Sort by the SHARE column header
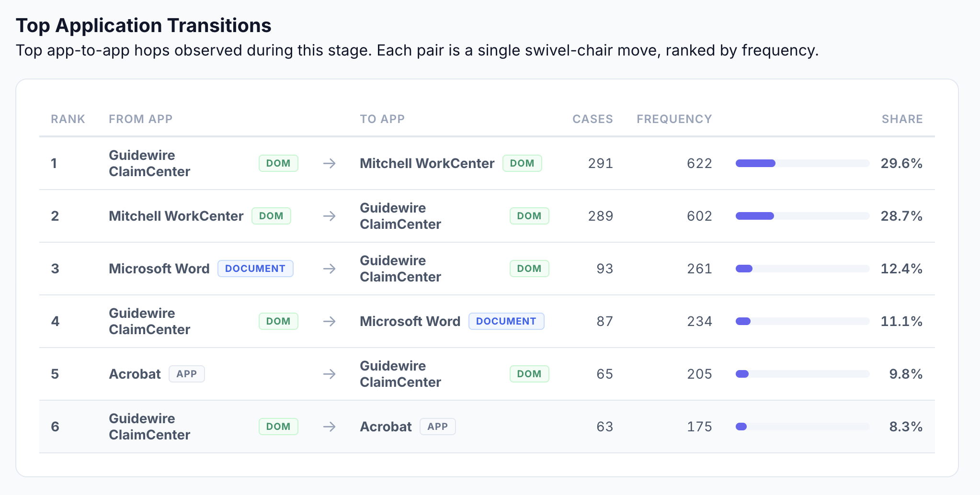Viewport: 980px width, 495px height. [902, 119]
